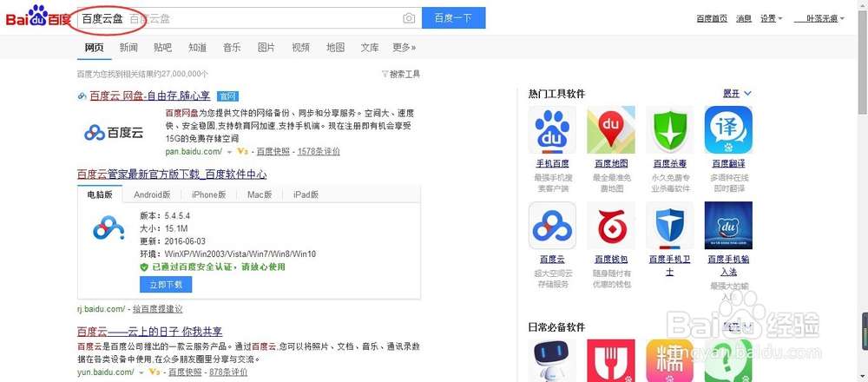
Task: Click the 百度云管家 software icon
Action: 108,227
